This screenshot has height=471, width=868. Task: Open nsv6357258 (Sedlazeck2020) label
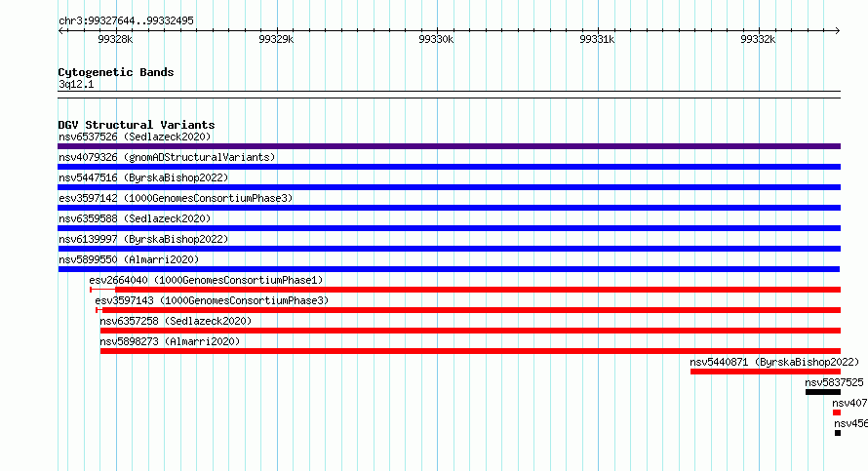point(176,321)
